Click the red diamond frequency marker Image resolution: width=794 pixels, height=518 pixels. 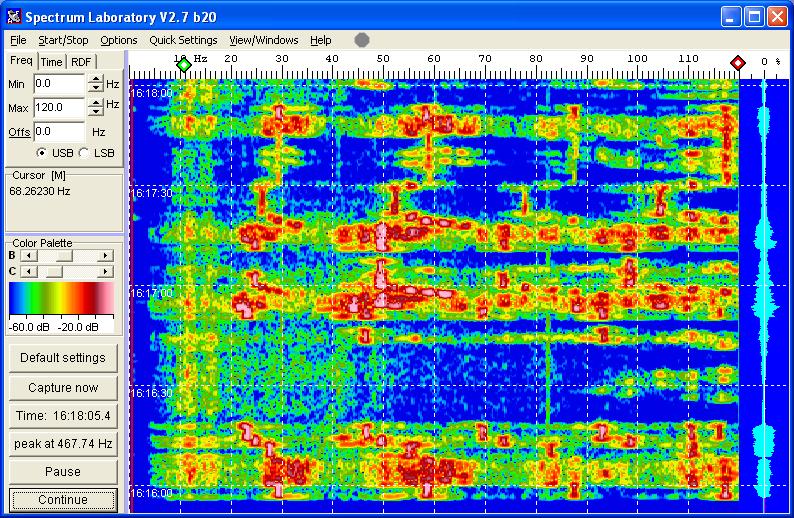[x=738, y=63]
